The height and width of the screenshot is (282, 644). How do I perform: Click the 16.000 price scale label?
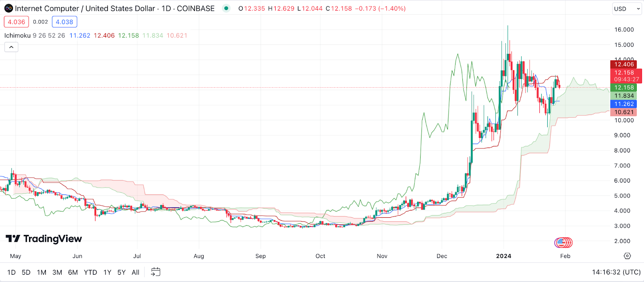point(624,30)
